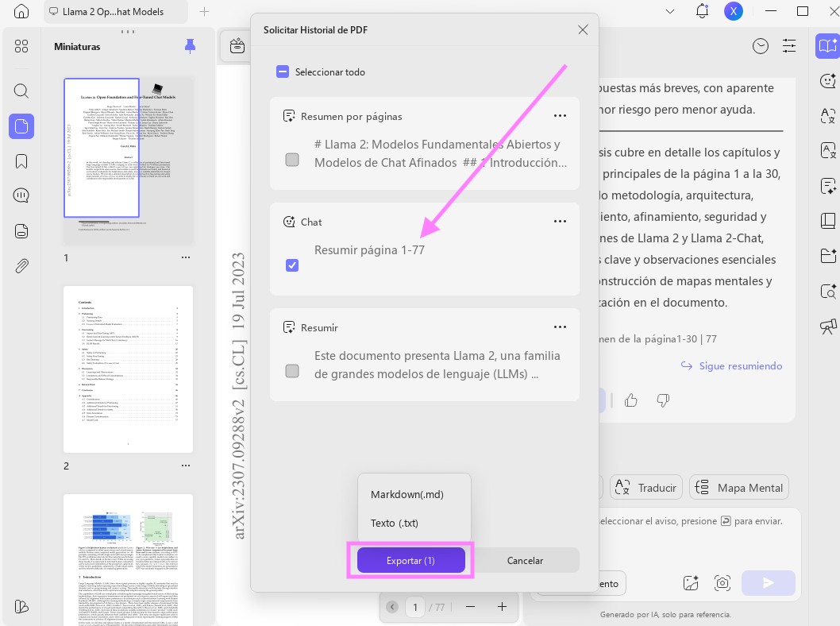The height and width of the screenshot is (626, 840).
Task: Open the AI chat bot icon in right sidebar
Action: 828,81
